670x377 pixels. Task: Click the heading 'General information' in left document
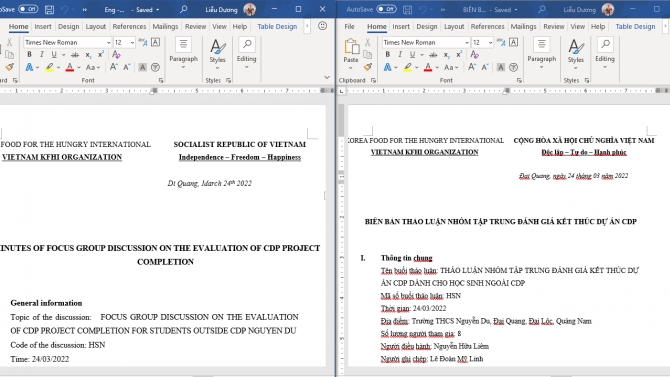pyautogui.click(x=46, y=303)
